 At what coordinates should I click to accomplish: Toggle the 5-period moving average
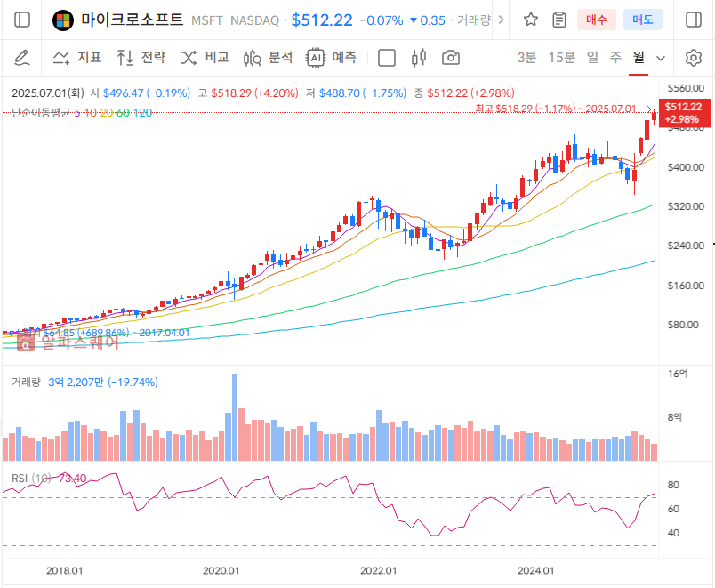point(77,113)
